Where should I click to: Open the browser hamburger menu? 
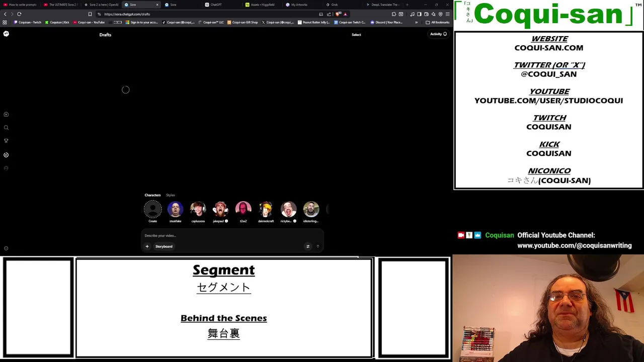pyautogui.click(x=448, y=14)
